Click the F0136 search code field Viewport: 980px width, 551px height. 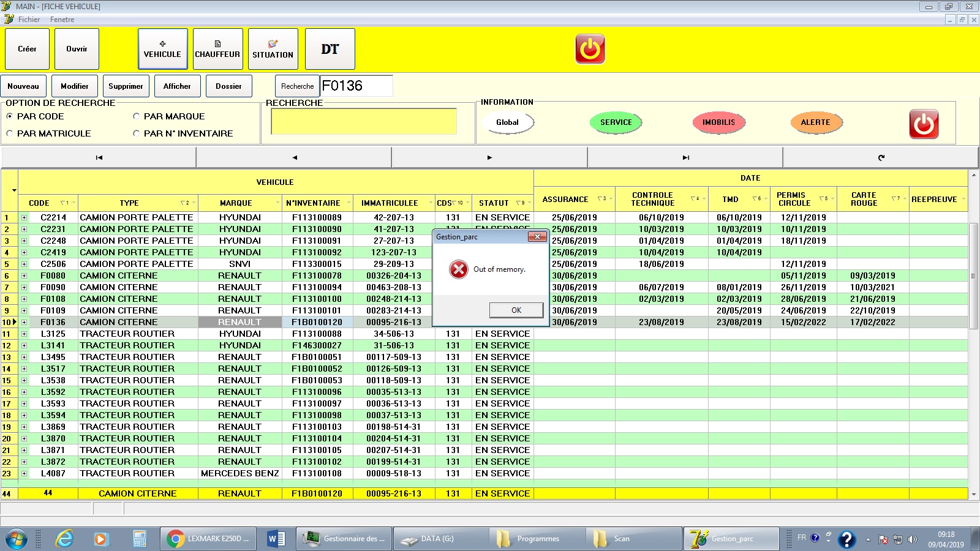tap(356, 86)
